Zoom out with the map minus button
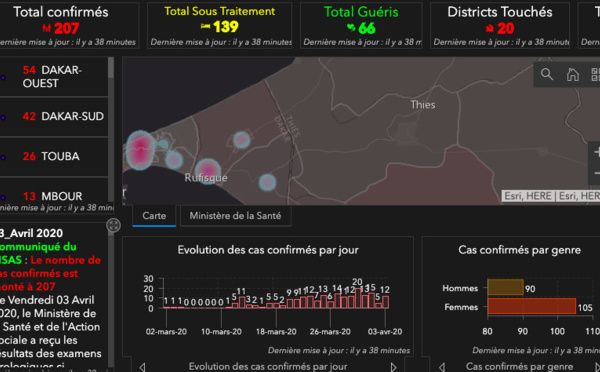 (595, 173)
